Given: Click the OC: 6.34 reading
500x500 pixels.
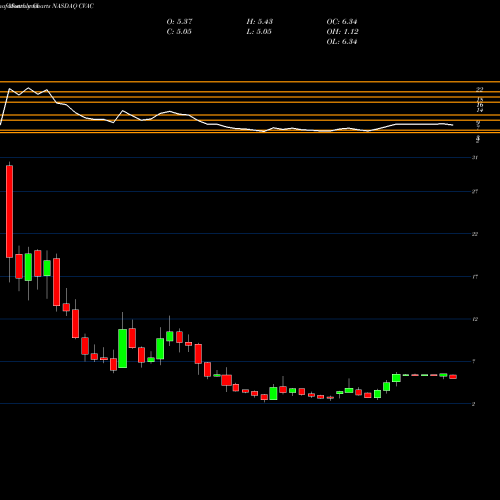Looking at the screenshot, I should click(342, 22).
